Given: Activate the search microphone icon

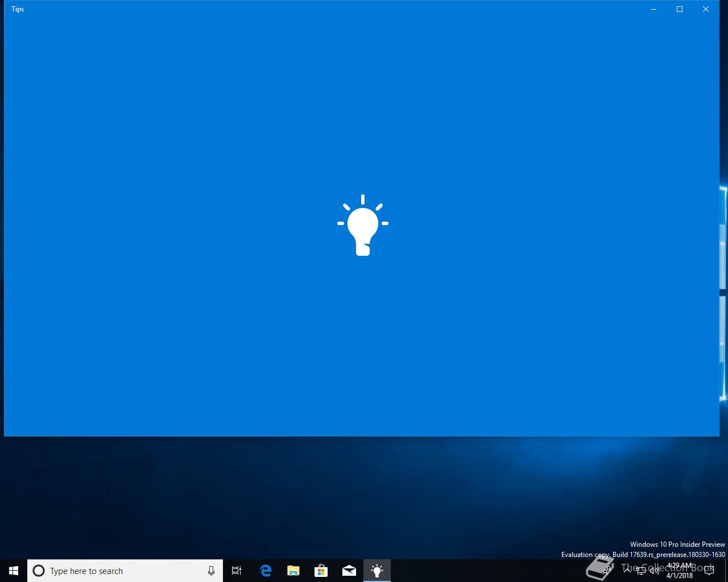Looking at the screenshot, I should 211,571.
